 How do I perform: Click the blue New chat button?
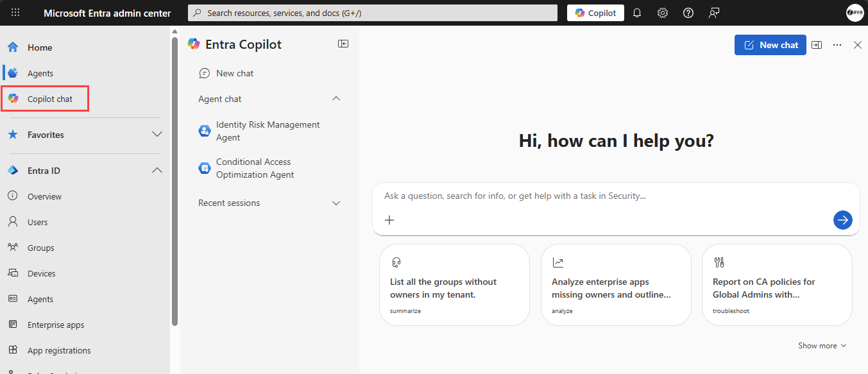point(770,45)
